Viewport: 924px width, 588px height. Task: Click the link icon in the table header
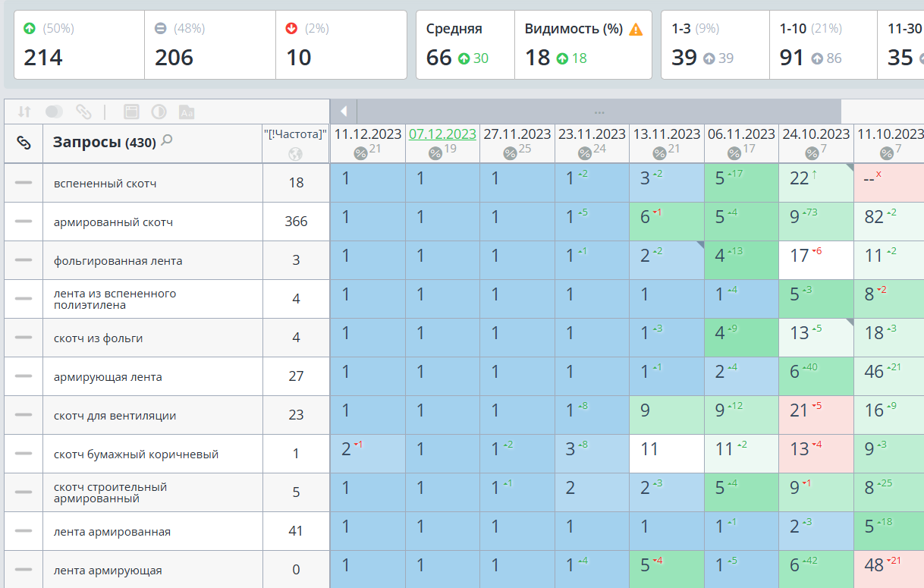click(x=24, y=143)
